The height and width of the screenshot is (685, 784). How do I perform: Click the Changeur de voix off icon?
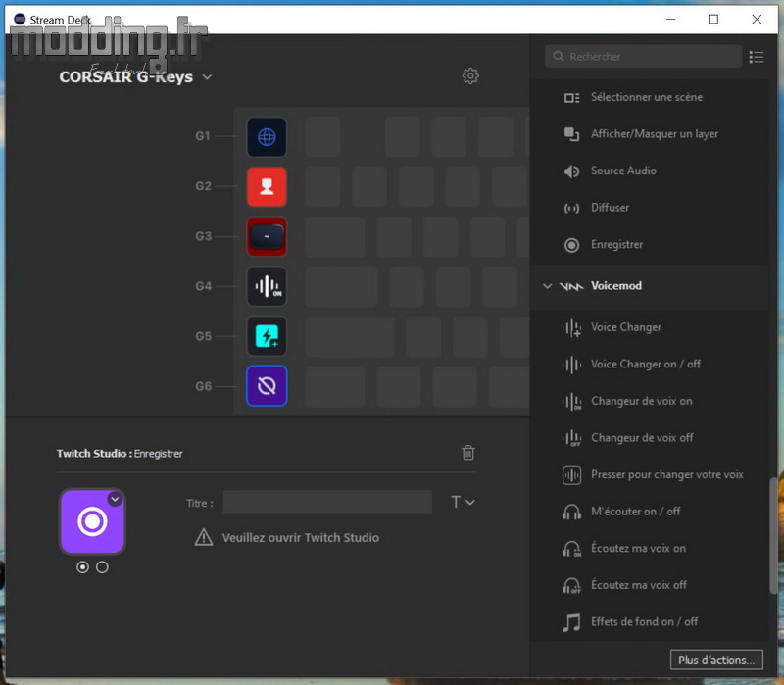(571, 438)
